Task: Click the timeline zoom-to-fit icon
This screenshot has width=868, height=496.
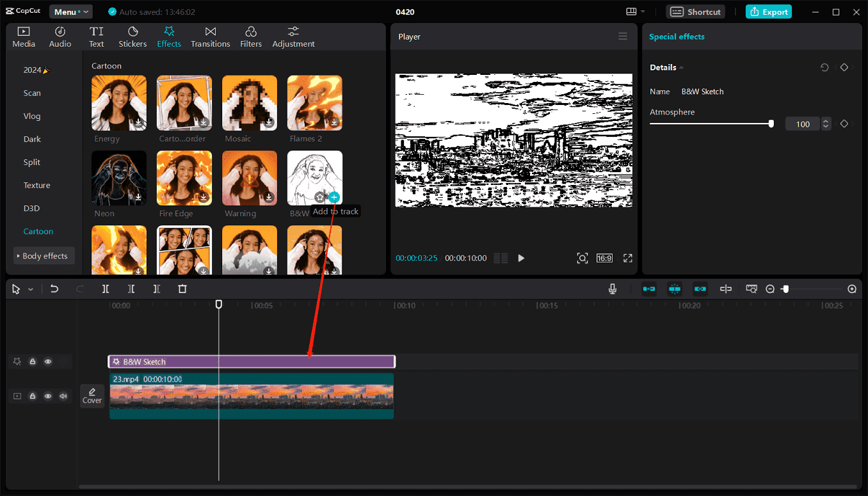Action: (x=751, y=289)
